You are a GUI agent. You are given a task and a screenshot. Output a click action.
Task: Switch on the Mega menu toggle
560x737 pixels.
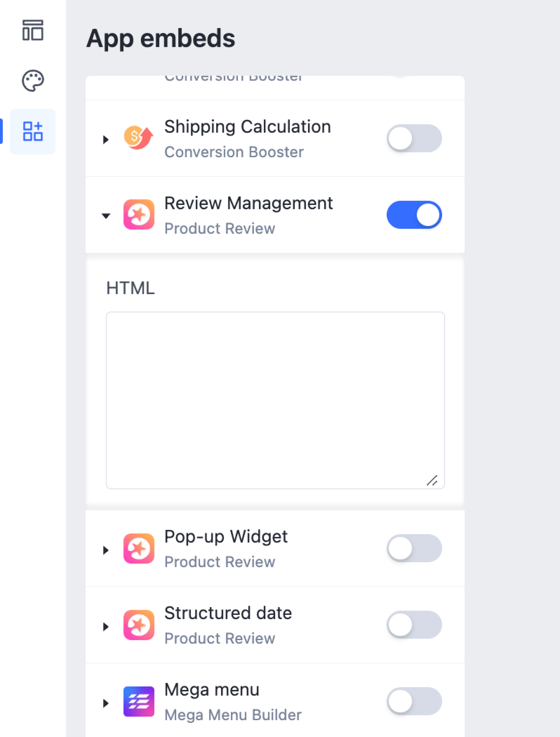click(x=414, y=701)
